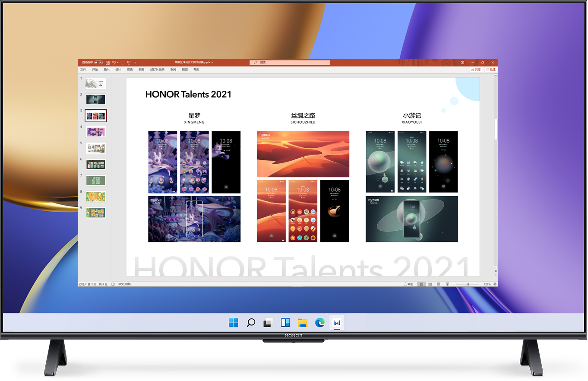Click Fit slide to window icon

tap(495, 284)
